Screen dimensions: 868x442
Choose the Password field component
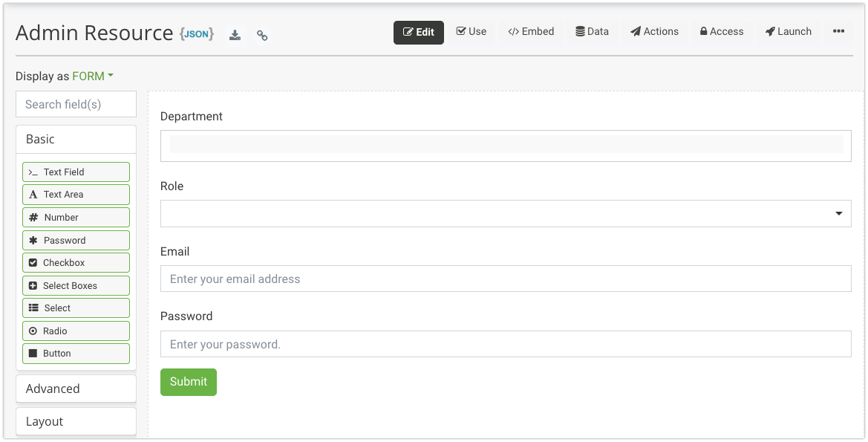pyautogui.click(x=76, y=240)
